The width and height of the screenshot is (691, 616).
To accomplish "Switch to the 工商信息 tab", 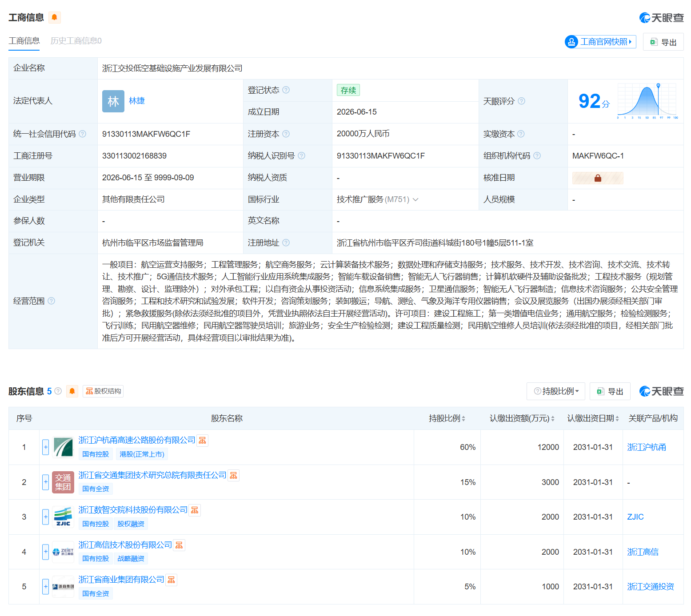I will coord(24,41).
